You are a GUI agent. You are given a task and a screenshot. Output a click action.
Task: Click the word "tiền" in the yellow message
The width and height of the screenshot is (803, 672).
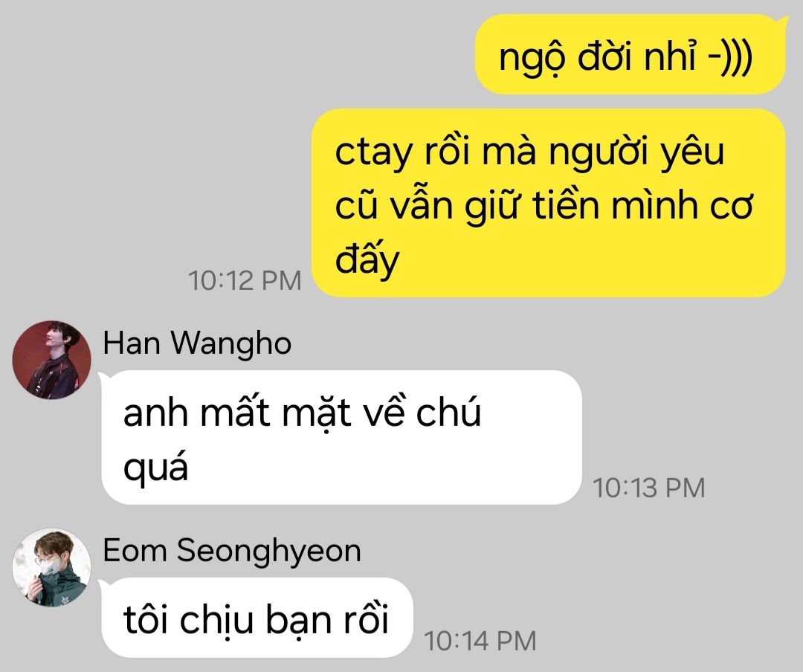coord(566,205)
